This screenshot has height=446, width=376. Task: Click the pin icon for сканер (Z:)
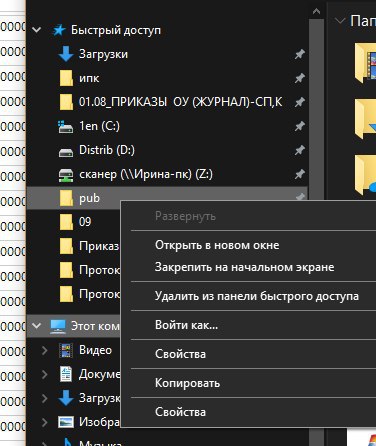(300, 174)
